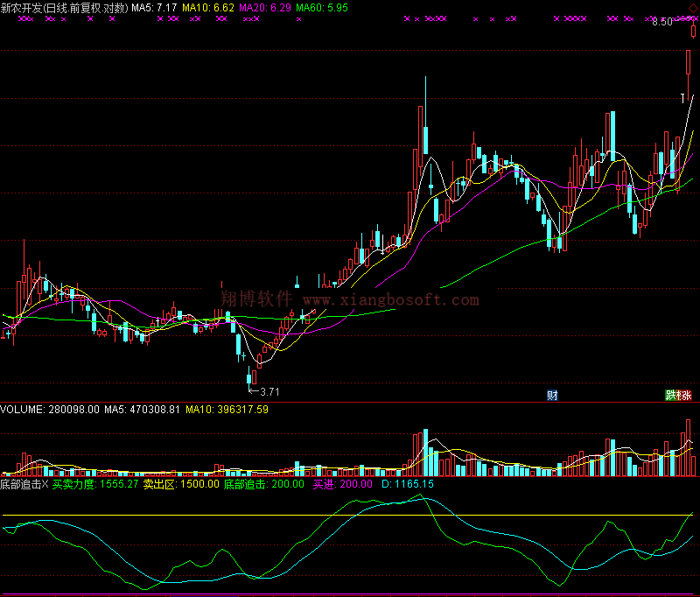This screenshot has height=597, width=700.
Task: Click the blue 财 financial info icon
Action: click(552, 395)
